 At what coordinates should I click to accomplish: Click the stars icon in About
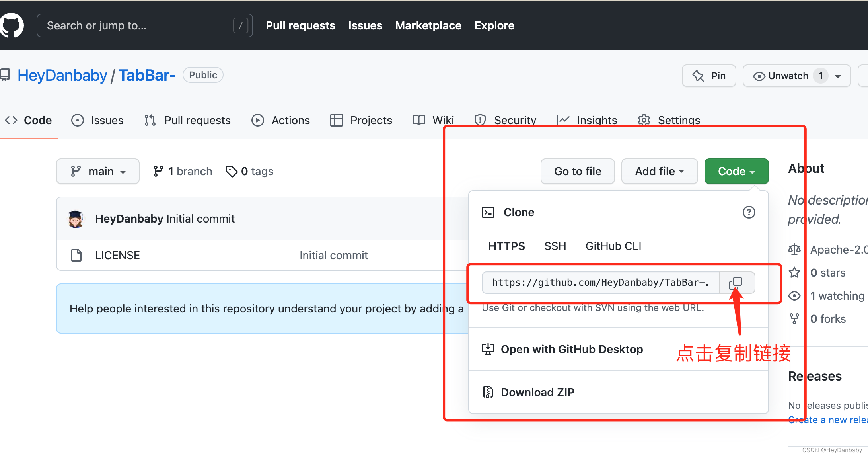coord(794,272)
